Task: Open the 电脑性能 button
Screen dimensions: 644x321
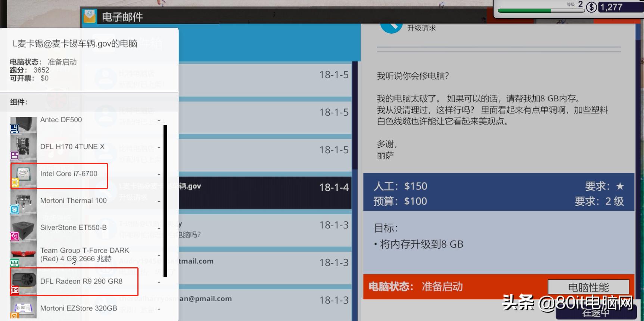Action: [x=588, y=287]
